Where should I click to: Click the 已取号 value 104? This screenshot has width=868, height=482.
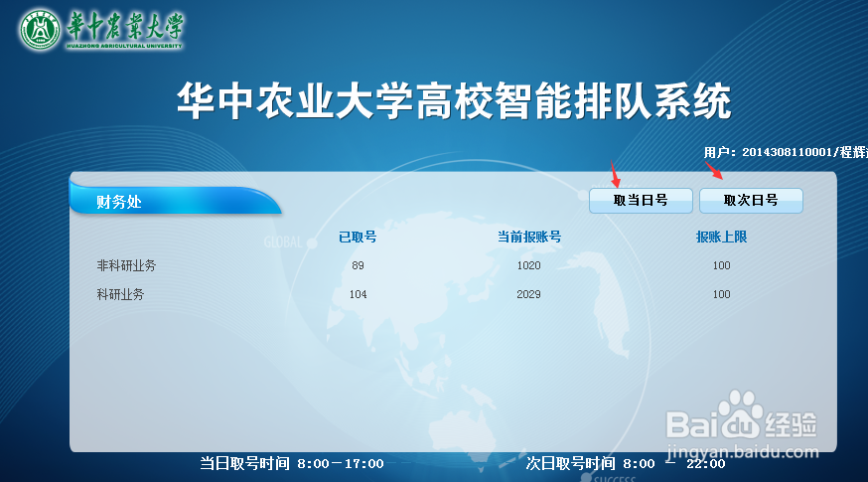click(358, 295)
